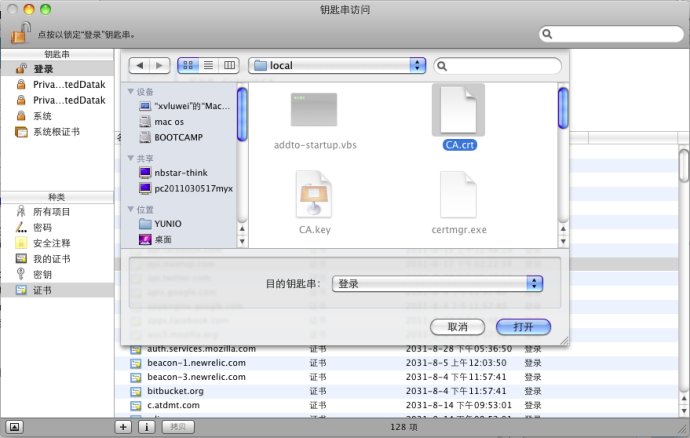Click the file browser scrollbar thumb

pos(563,108)
